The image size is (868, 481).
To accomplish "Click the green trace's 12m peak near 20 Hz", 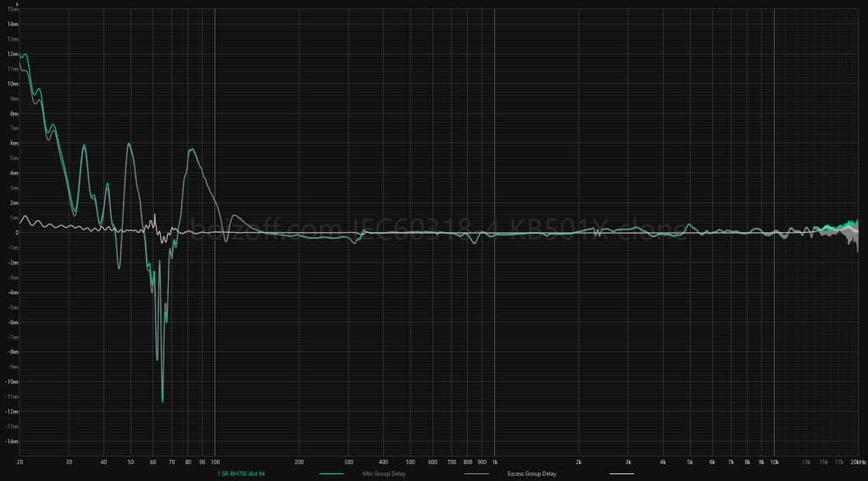I will 24,54.
